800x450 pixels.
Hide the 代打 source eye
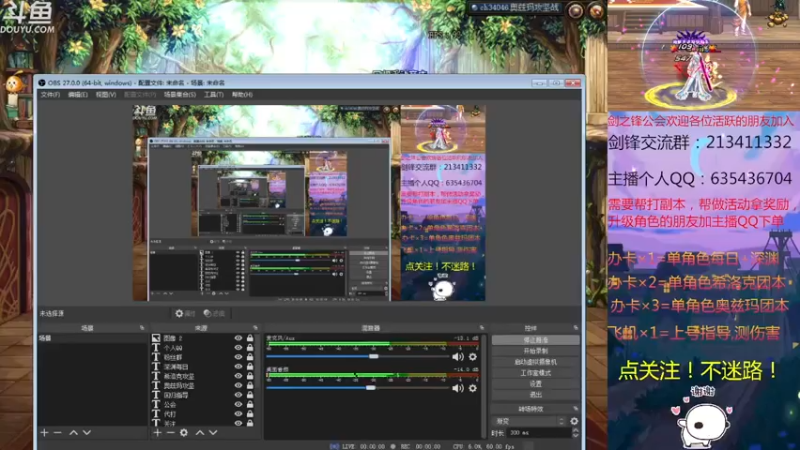pyautogui.click(x=238, y=414)
